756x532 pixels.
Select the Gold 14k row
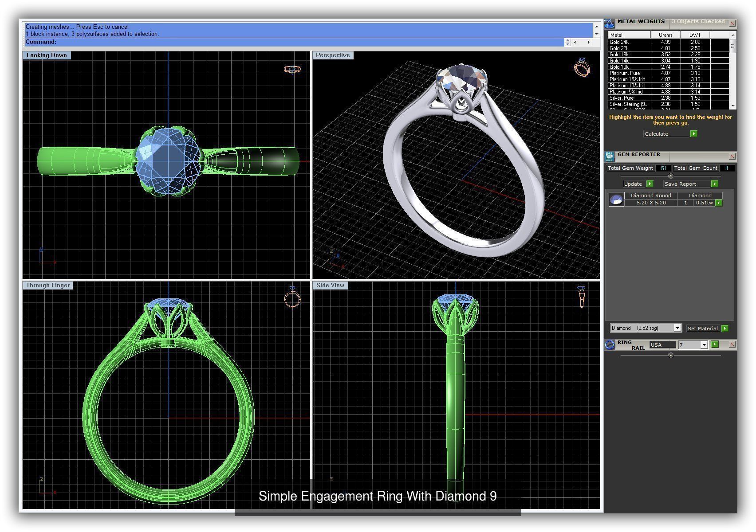[x=668, y=61]
